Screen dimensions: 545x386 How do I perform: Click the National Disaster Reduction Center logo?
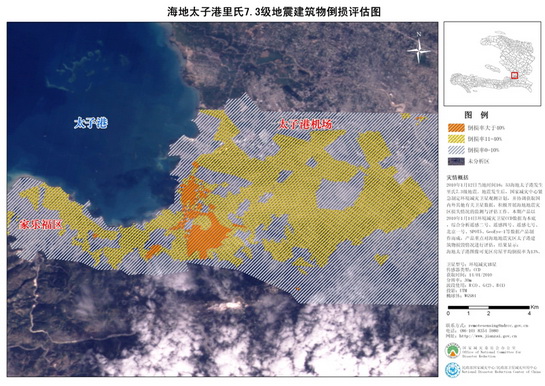coord(453,370)
